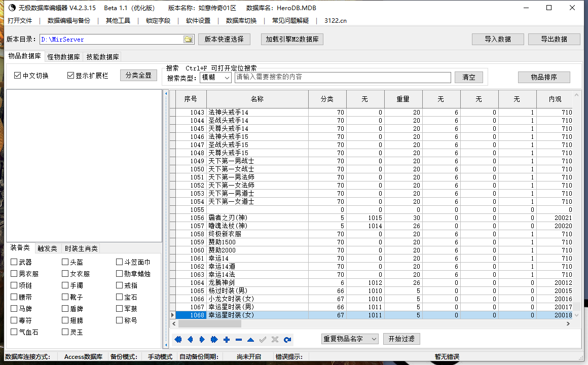588x365 pixels.
Task: Jump to last record navigator button
Action: (x=214, y=340)
